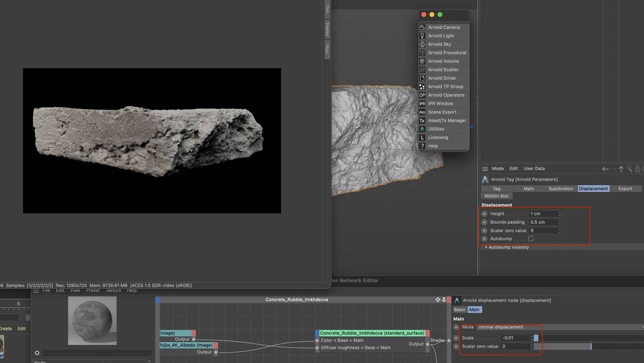
Task: Toggle the attribute manager lock icon
Action: (638, 169)
